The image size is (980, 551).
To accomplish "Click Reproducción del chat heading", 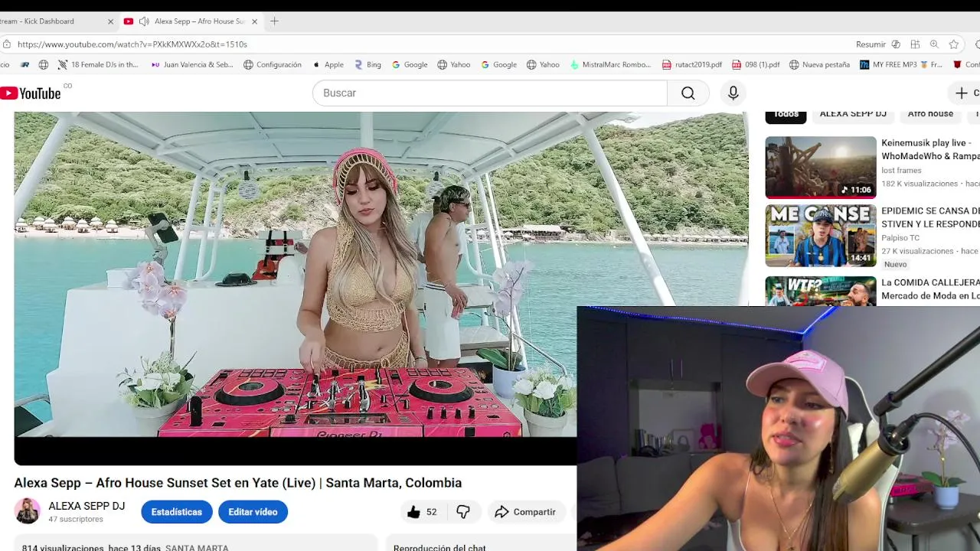I will pos(439,547).
